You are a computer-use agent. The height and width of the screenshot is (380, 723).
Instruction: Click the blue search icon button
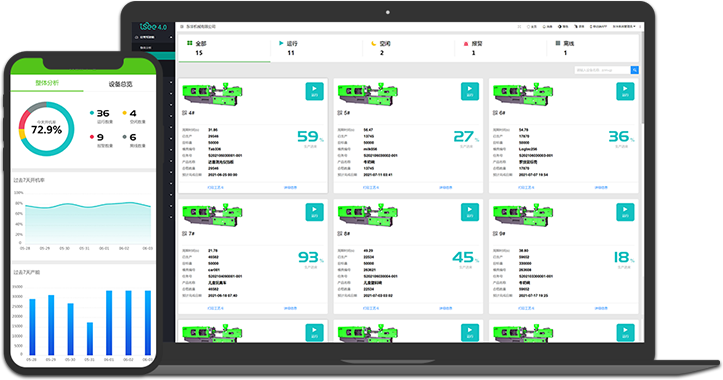click(634, 70)
